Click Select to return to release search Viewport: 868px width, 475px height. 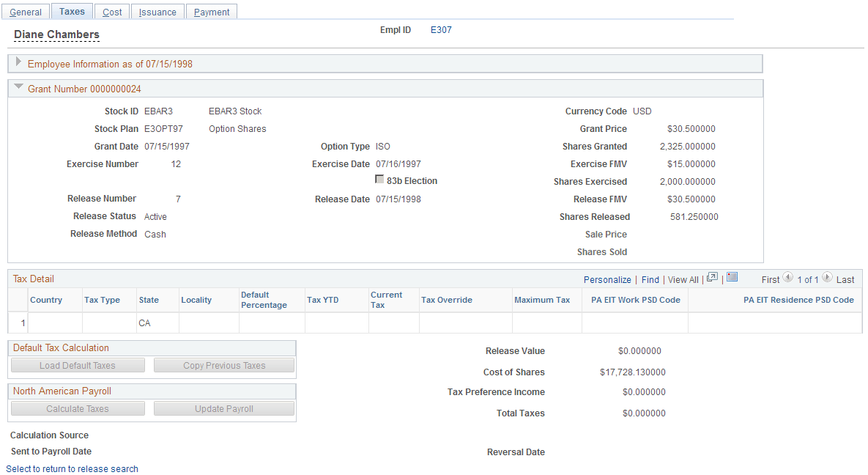72,468
